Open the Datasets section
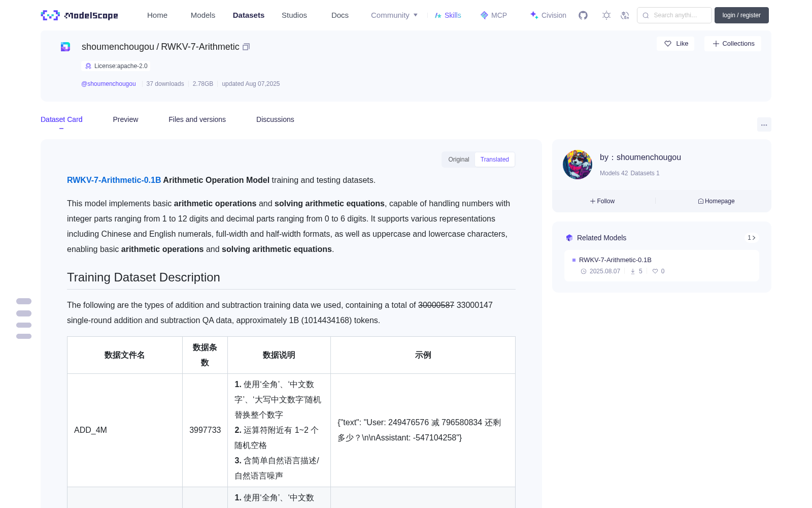 (249, 15)
